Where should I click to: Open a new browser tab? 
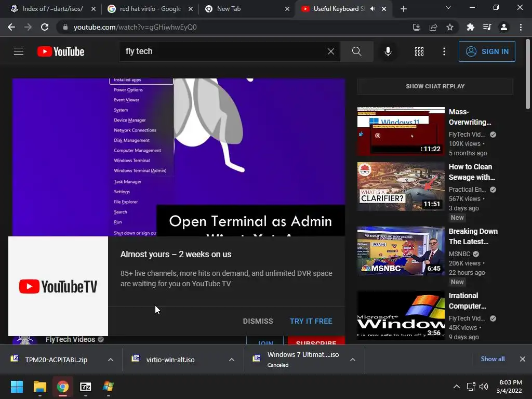click(403, 9)
